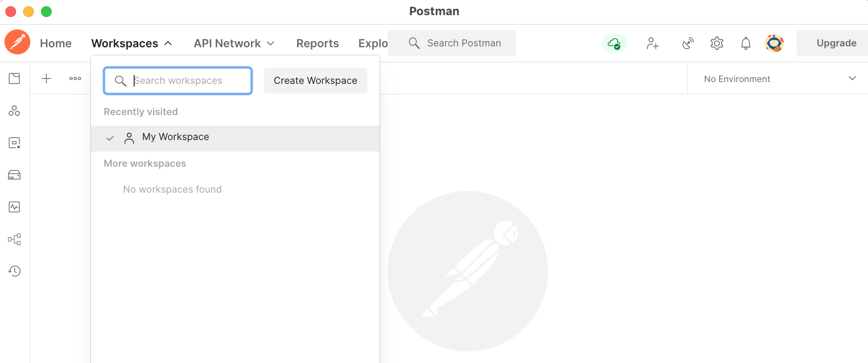This screenshot has height=363, width=868.
Task: Click the cloud sync status icon
Action: [614, 43]
